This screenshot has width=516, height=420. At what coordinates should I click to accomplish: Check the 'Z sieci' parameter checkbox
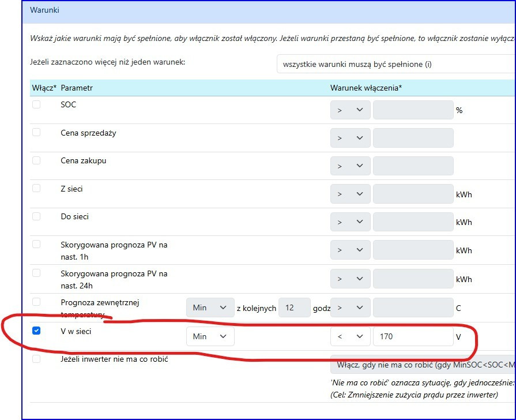pos(36,188)
